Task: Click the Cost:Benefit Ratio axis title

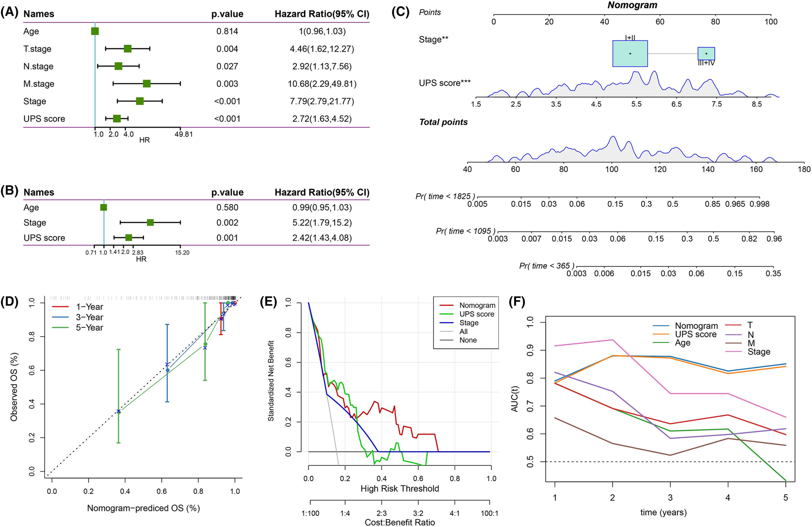Action: click(x=400, y=522)
